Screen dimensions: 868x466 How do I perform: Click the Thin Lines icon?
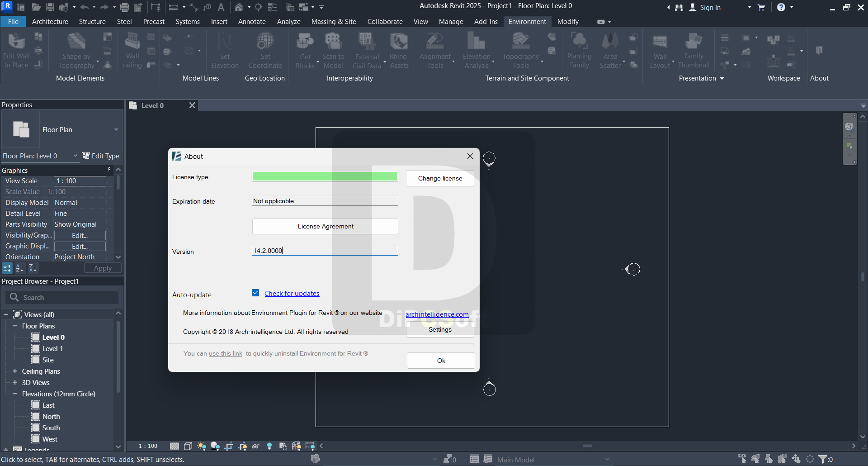tap(273, 7)
